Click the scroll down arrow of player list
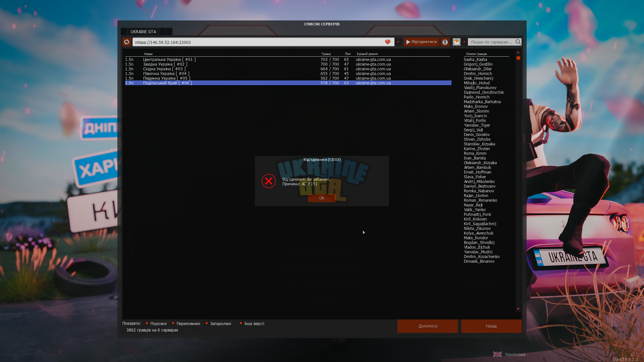The image size is (644, 362). 518,309
